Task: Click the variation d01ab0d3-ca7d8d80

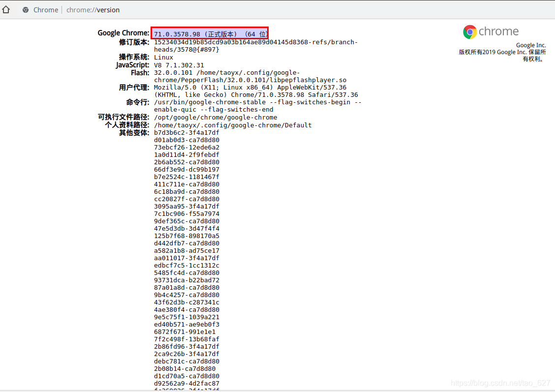Action: 186,140
